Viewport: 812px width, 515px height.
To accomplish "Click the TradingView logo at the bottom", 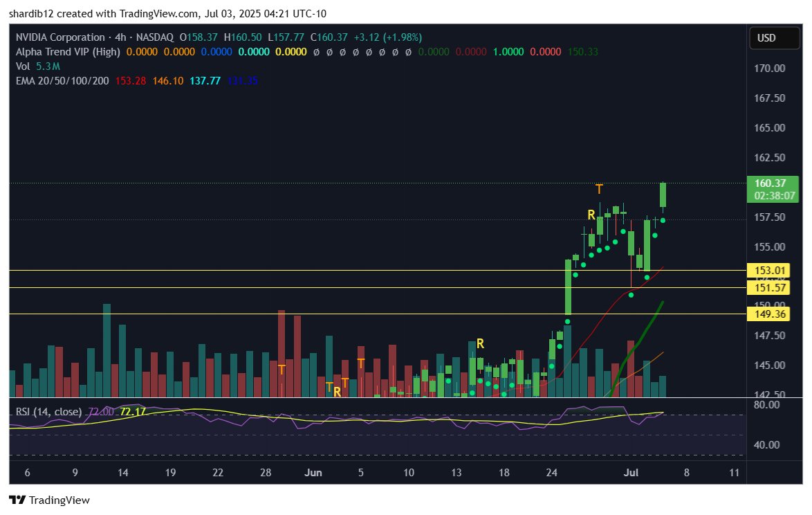I will coord(50,500).
